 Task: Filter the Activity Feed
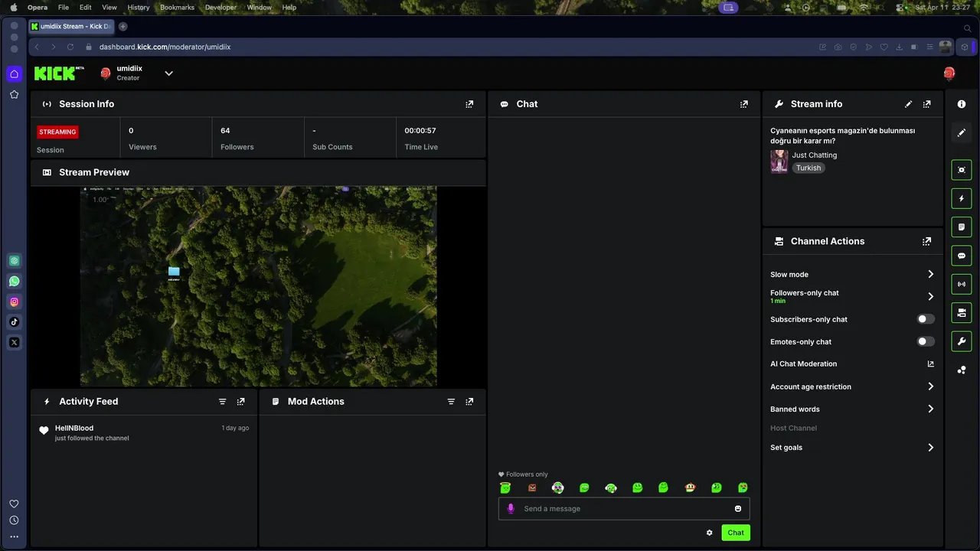pos(222,401)
